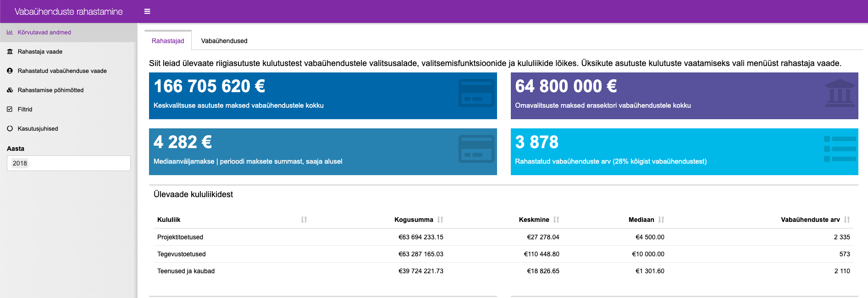Switch to the Vabaühendused tab
This screenshot has height=298, width=868.
click(224, 41)
